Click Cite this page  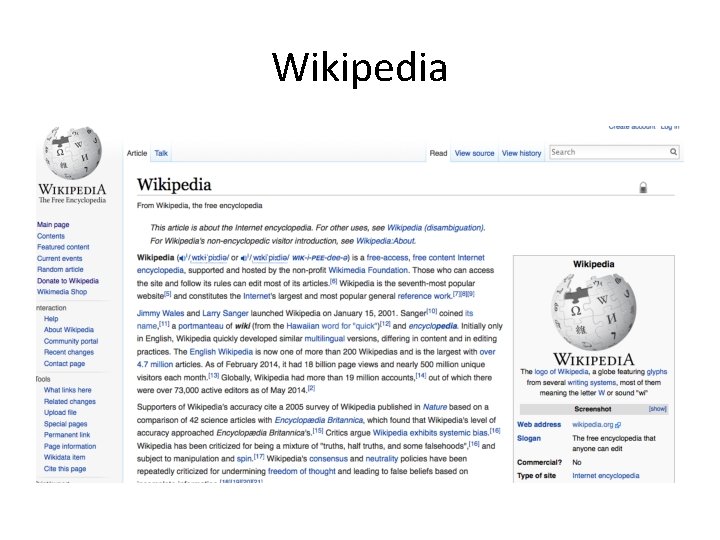pyautogui.click(x=65, y=469)
